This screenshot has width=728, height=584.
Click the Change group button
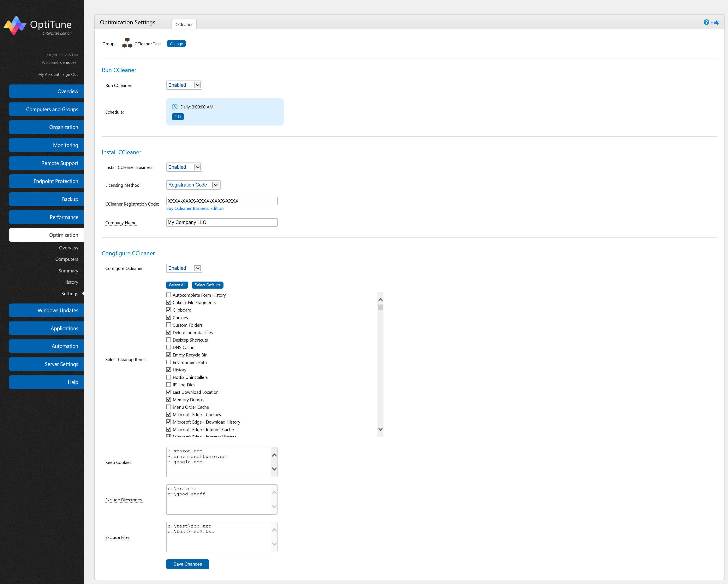tap(176, 43)
